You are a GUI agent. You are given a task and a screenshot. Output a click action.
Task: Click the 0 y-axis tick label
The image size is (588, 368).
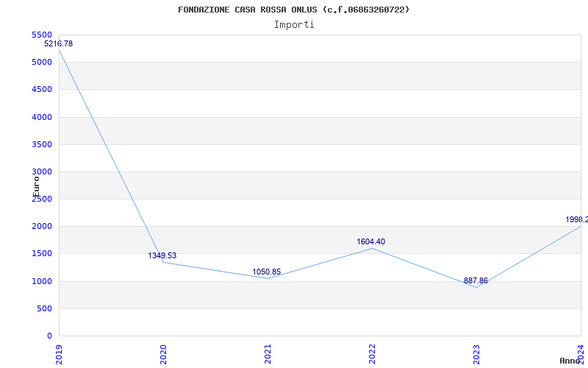pyautogui.click(x=49, y=336)
